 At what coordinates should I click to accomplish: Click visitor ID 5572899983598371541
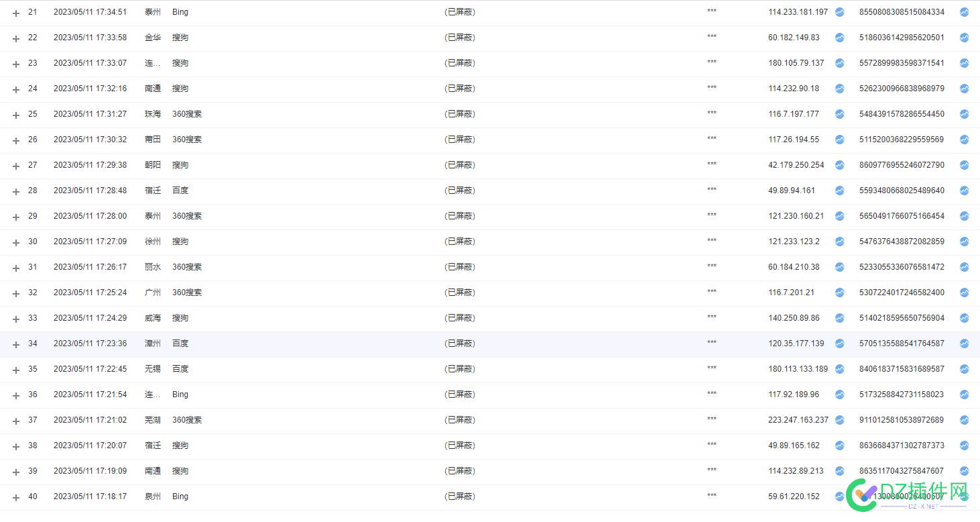click(902, 63)
